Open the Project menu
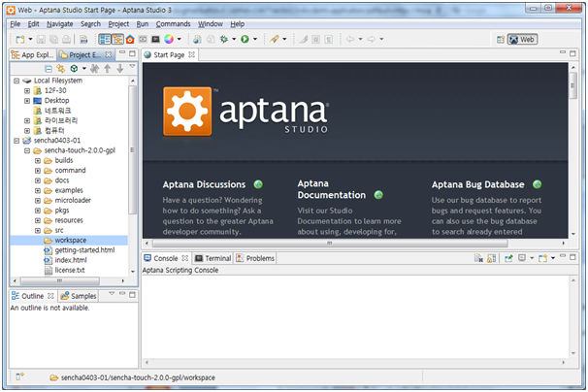This screenshot has height=392, width=588. pos(118,24)
